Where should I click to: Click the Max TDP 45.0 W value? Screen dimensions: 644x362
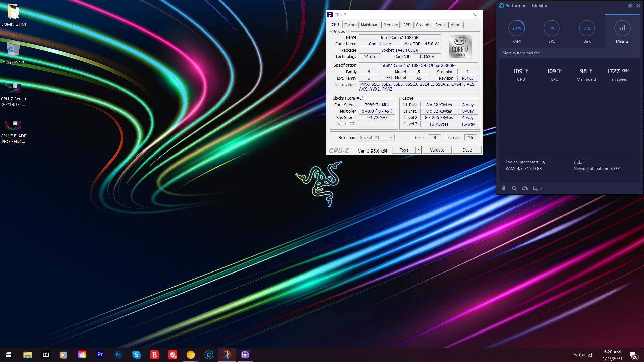[432, 44]
